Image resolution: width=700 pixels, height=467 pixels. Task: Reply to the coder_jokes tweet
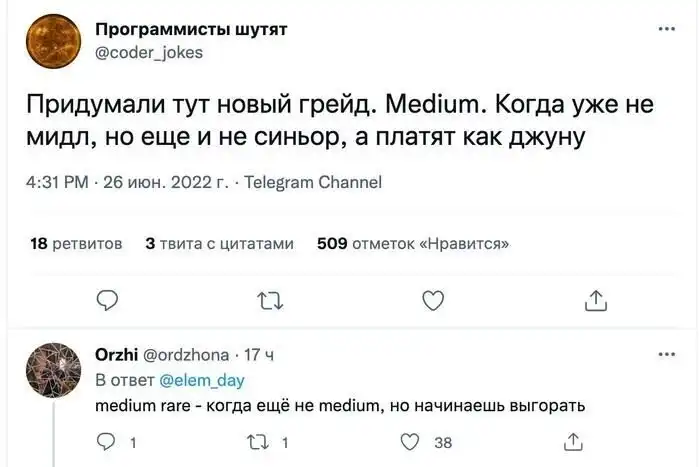tap(108, 299)
